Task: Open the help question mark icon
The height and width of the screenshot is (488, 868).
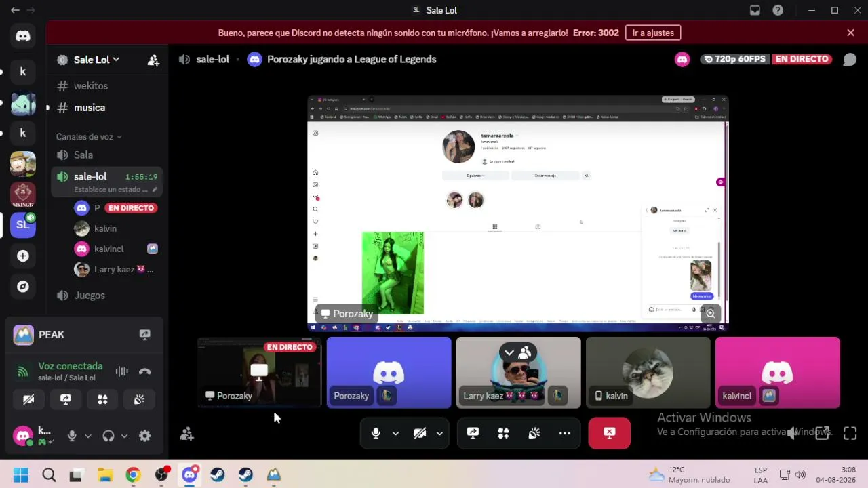Action: [x=778, y=10]
